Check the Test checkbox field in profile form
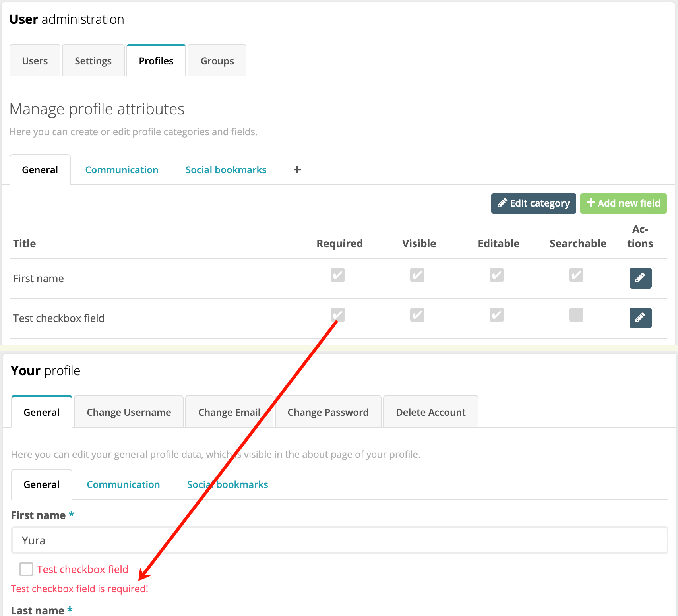 (x=26, y=569)
